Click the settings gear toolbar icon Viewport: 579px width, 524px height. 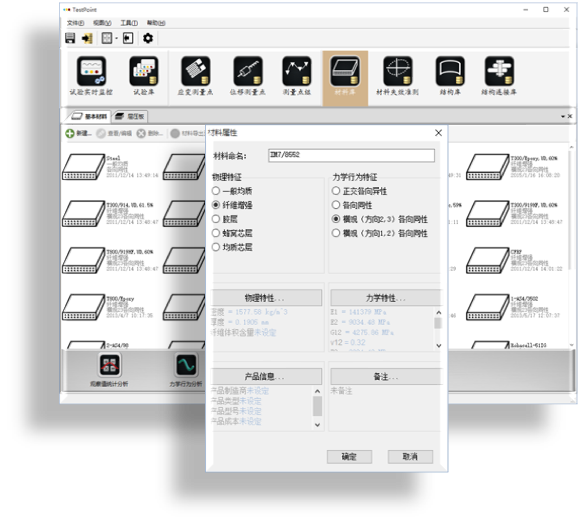tap(148, 38)
